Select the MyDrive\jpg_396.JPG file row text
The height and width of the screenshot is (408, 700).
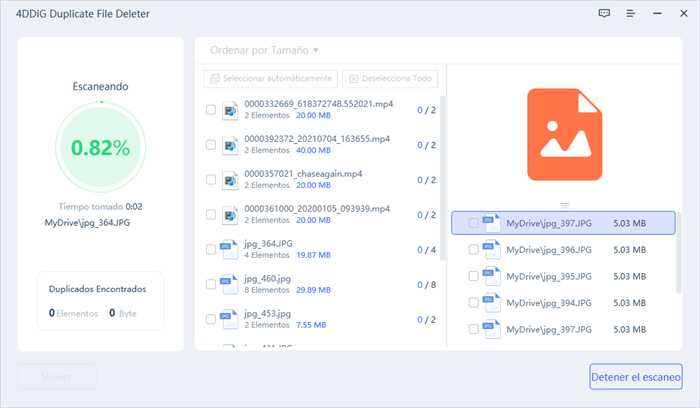pos(549,250)
